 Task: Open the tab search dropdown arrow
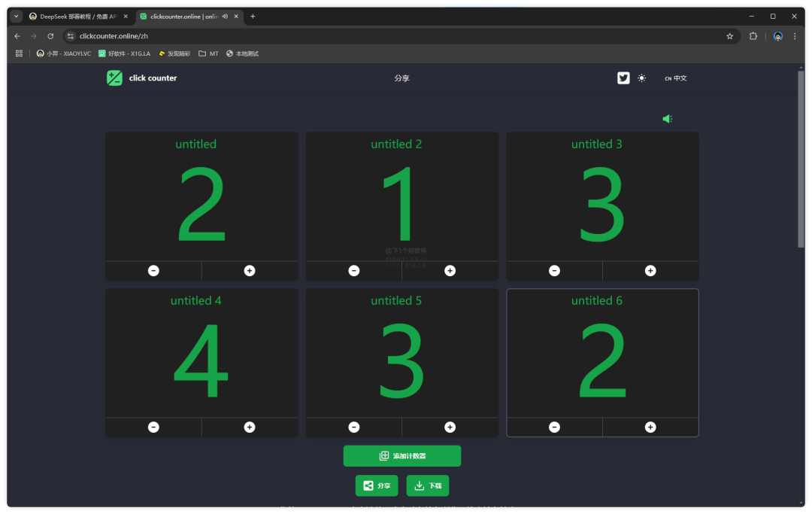17,17
